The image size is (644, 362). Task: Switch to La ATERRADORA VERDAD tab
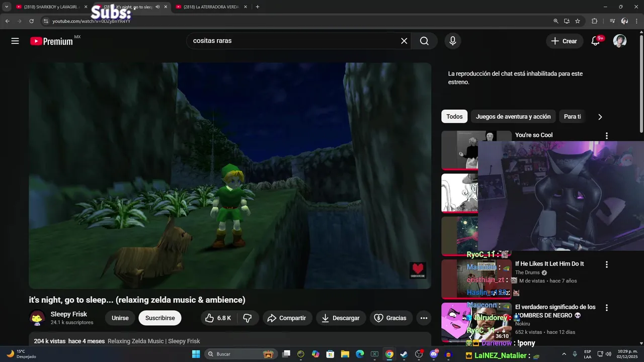[x=211, y=7]
